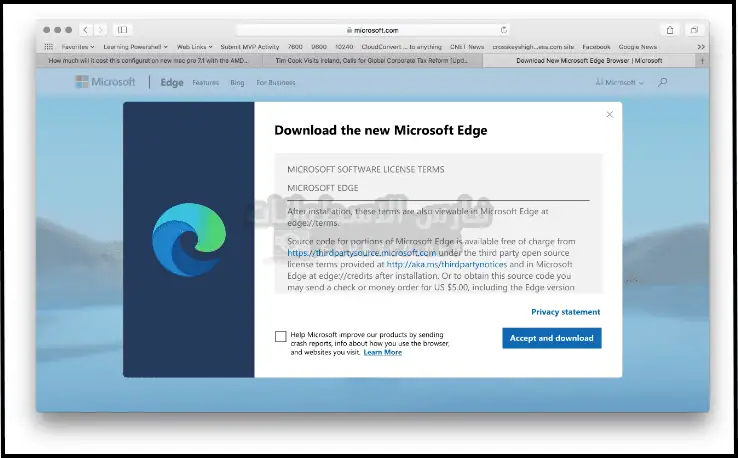Open the All Microsoft dropdown menu
Screen dimensions: 738x458
pyautogui.click(x=620, y=82)
